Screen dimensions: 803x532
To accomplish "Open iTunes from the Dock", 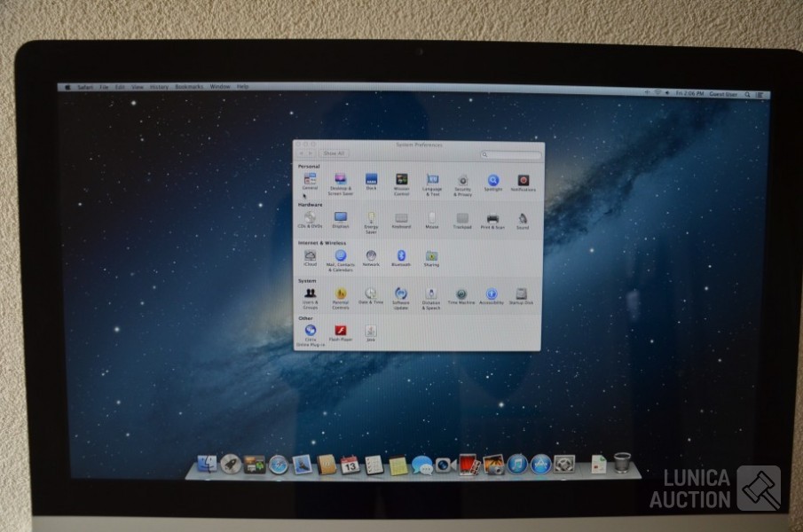I will pyautogui.click(x=517, y=465).
